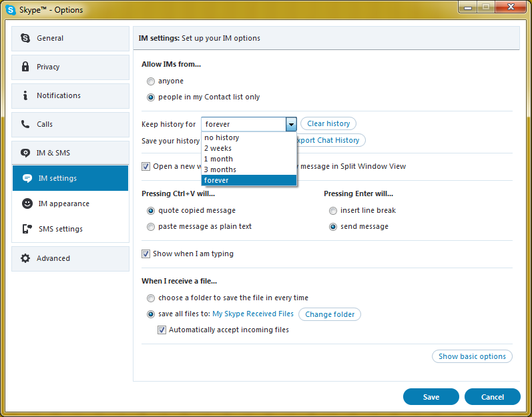532x417 pixels.
Task: Click the Calls phone handset icon
Action: pos(25,124)
